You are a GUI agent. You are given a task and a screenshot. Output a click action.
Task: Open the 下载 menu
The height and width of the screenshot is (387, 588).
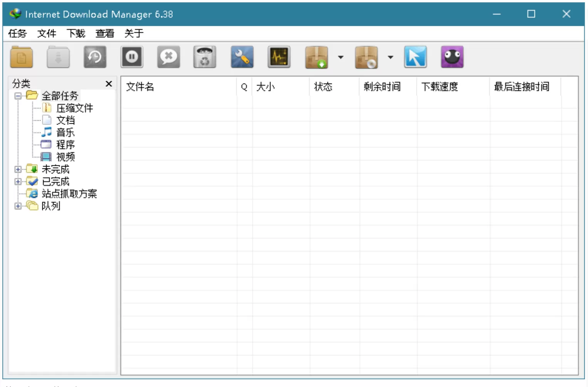(x=76, y=34)
